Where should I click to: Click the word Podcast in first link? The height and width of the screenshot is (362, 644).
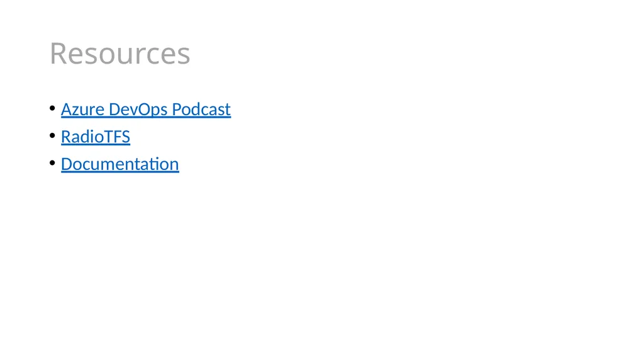point(201,110)
